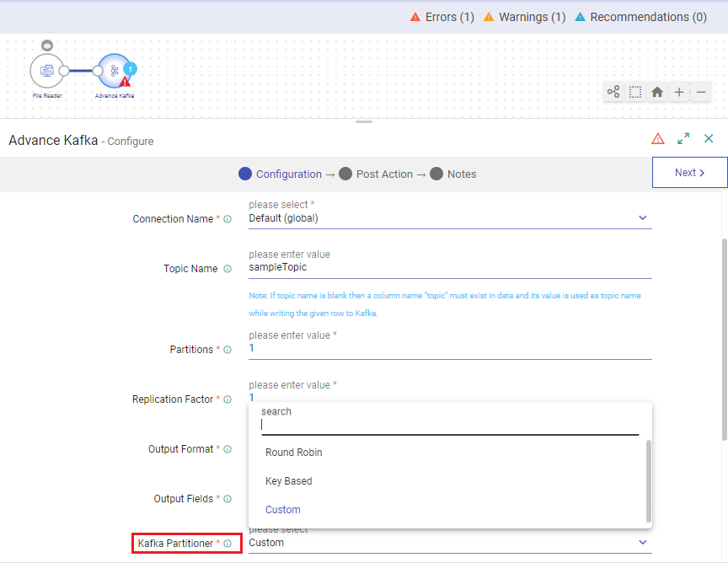The width and height of the screenshot is (728, 563).
Task: Go to the Notes step
Action: (453, 174)
